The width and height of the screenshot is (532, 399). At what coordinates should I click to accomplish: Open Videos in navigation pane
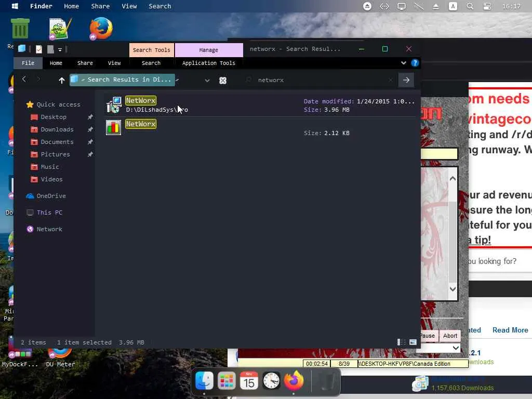tap(51, 179)
